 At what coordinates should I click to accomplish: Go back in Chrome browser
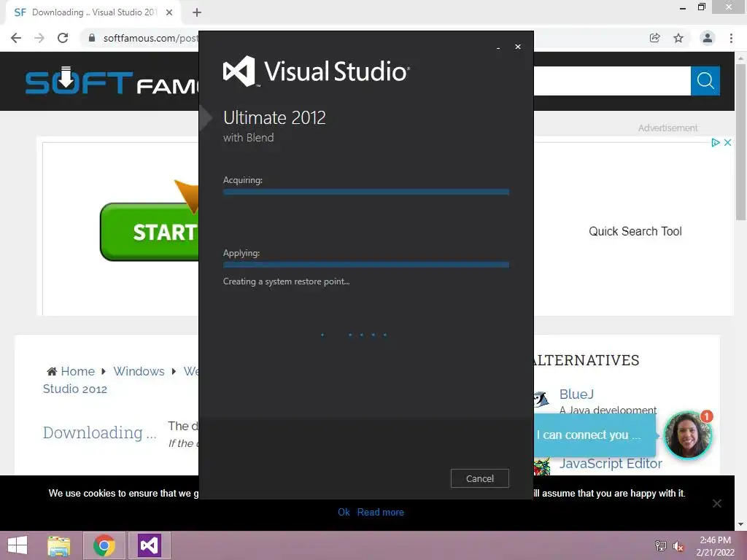[16, 38]
